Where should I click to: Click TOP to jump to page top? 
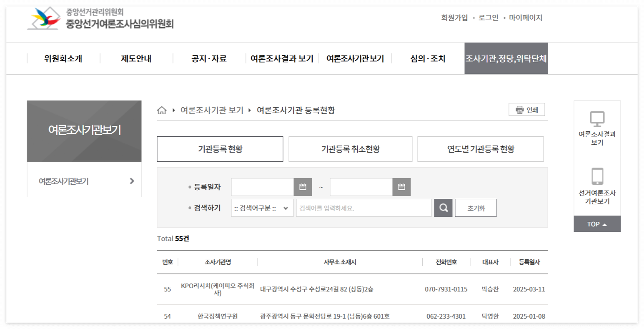[597, 224]
